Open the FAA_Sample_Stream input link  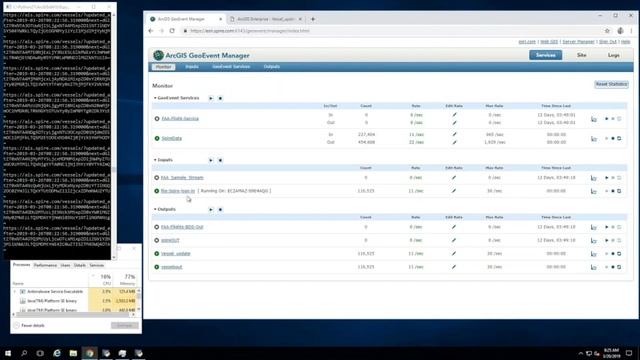coord(182,178)
